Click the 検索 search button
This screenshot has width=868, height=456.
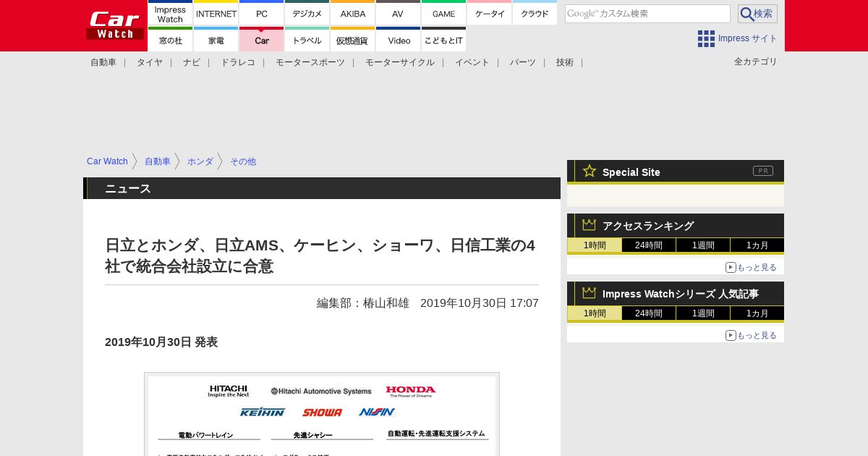pyautogui.click(x=757, y=14)
